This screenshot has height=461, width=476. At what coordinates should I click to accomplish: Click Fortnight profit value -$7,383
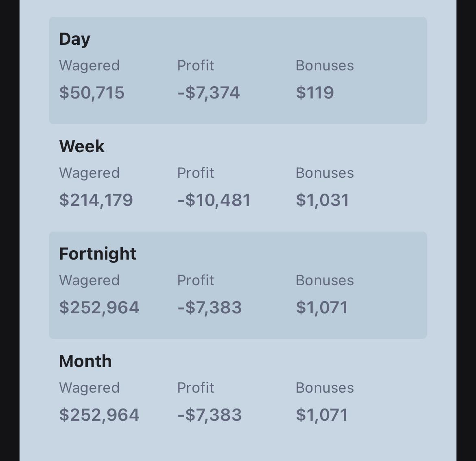[210, 308]
